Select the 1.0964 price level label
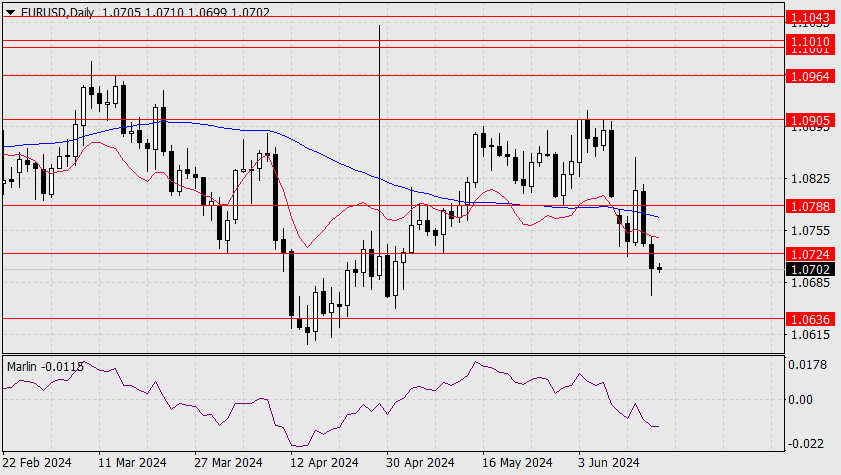This screenshot has height=475, width=841. [x=810, y=76]
